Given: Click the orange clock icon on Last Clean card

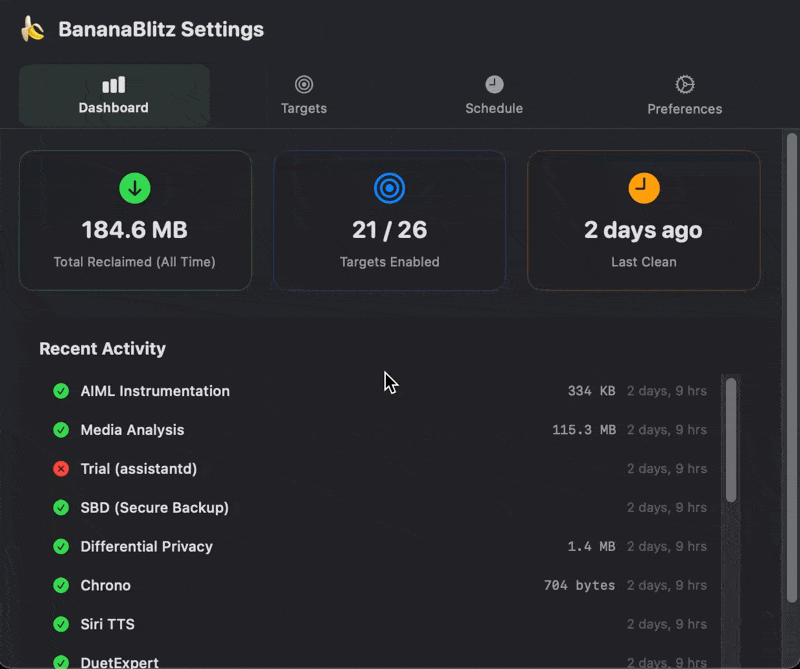Looking at the screenshot, I should (643, 188).
